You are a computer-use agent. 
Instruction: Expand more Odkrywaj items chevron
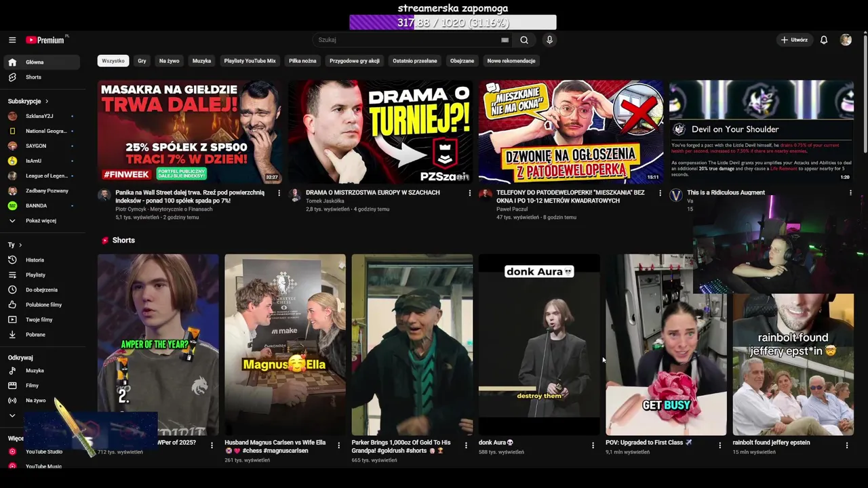12,415
